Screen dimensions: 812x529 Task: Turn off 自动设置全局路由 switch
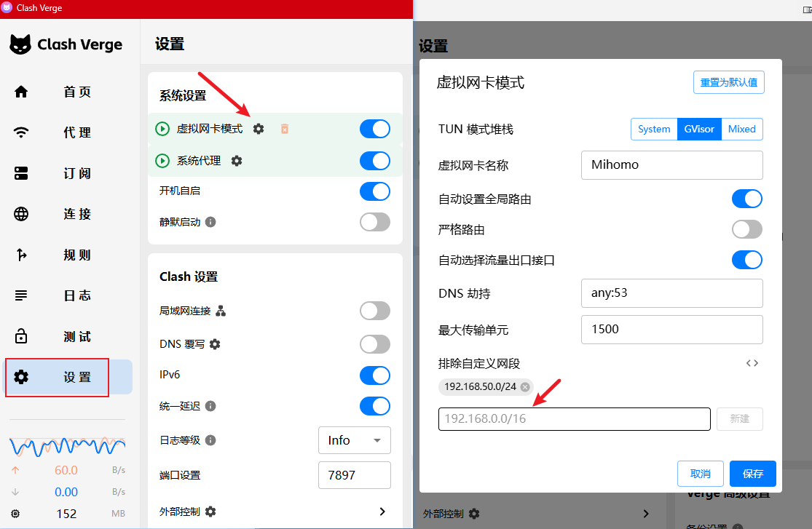[746, 199]
